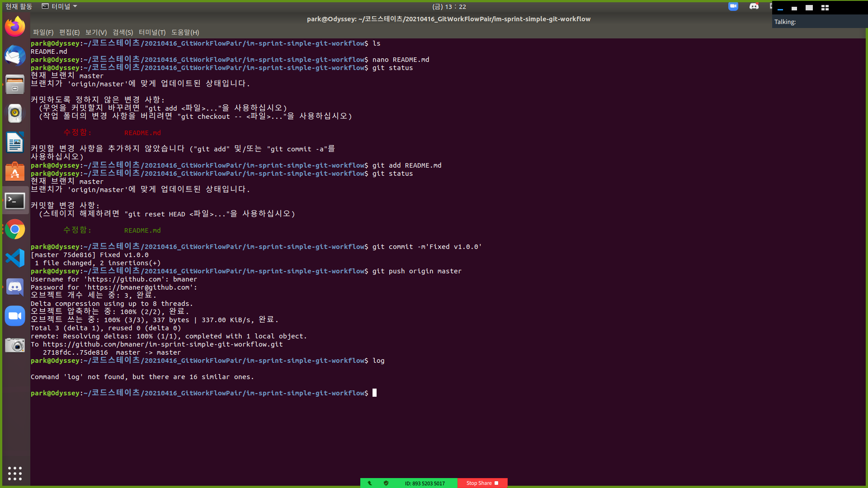Screen dimensions: 868x488
Task: Open the 검색(S) menu
Action: tap(123, 33)
